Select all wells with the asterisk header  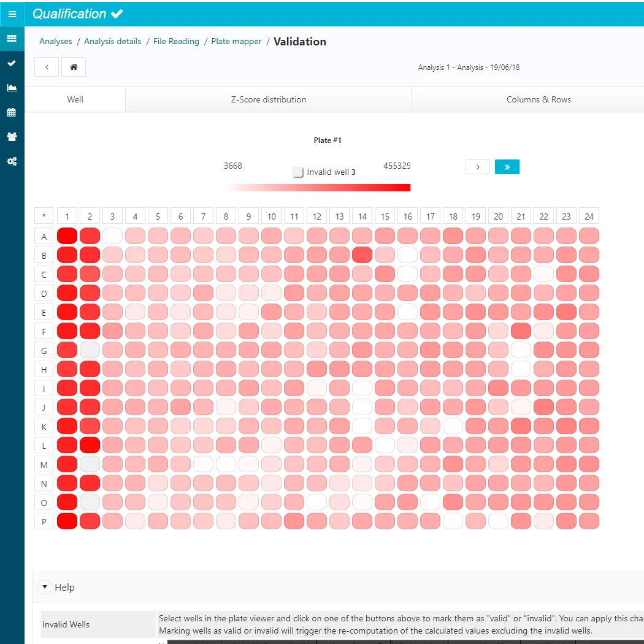pos(44,216)
